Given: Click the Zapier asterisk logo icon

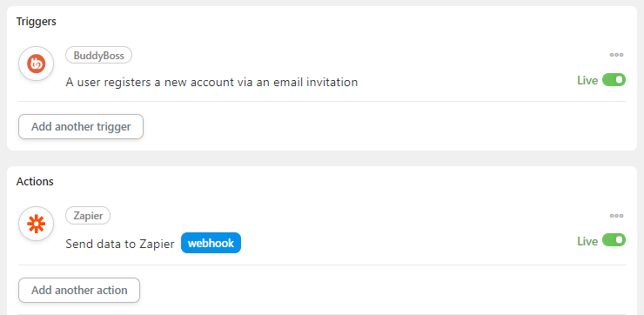Looking at the screenshot, I should 37,224.
